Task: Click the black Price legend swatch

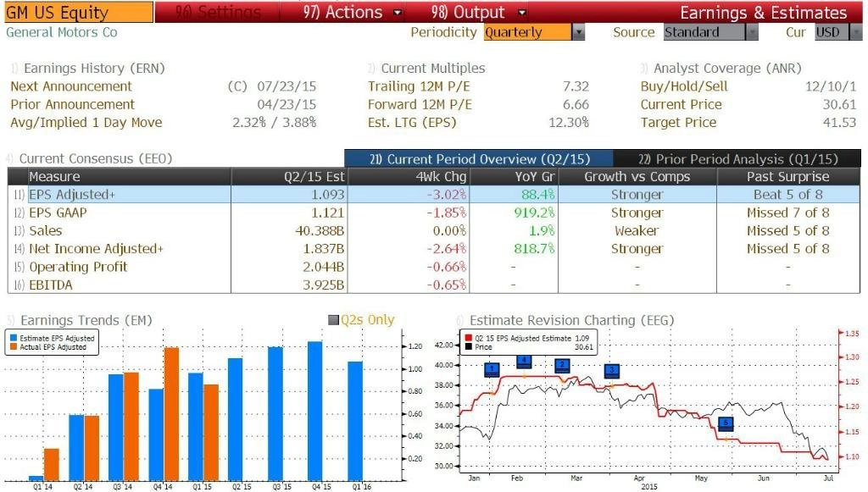Action: click(468, 347)
